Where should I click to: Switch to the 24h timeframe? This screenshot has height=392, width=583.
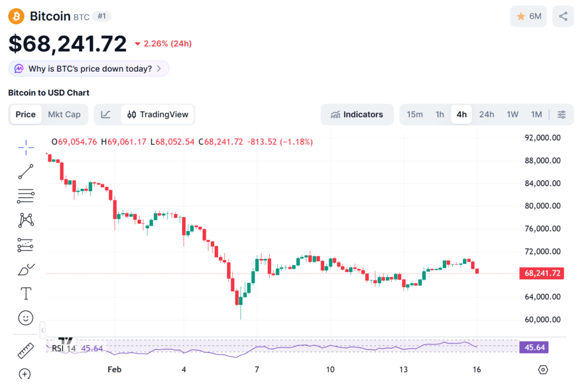pyautogui.click(x=486, y=114)
